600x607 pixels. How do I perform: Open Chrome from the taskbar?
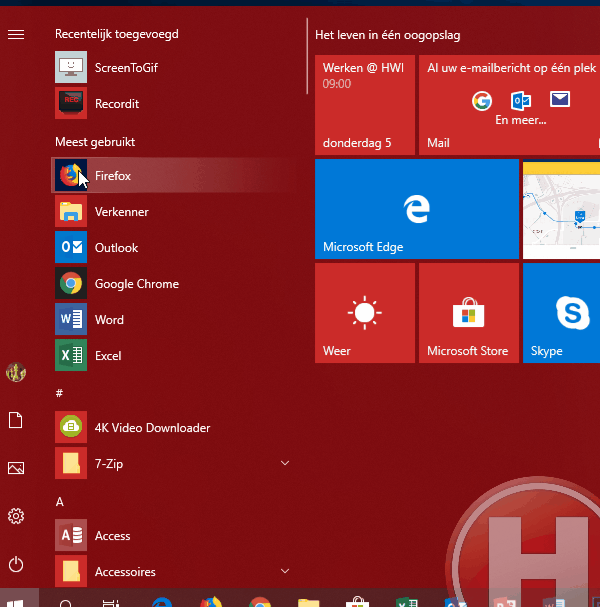point(260,600)
